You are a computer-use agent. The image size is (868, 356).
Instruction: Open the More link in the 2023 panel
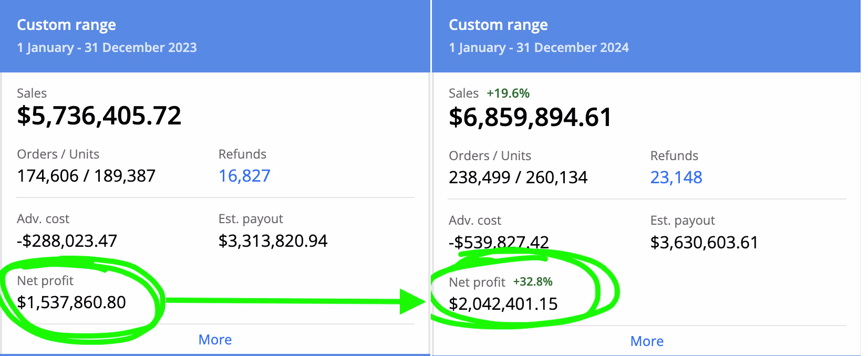(215, 340)
